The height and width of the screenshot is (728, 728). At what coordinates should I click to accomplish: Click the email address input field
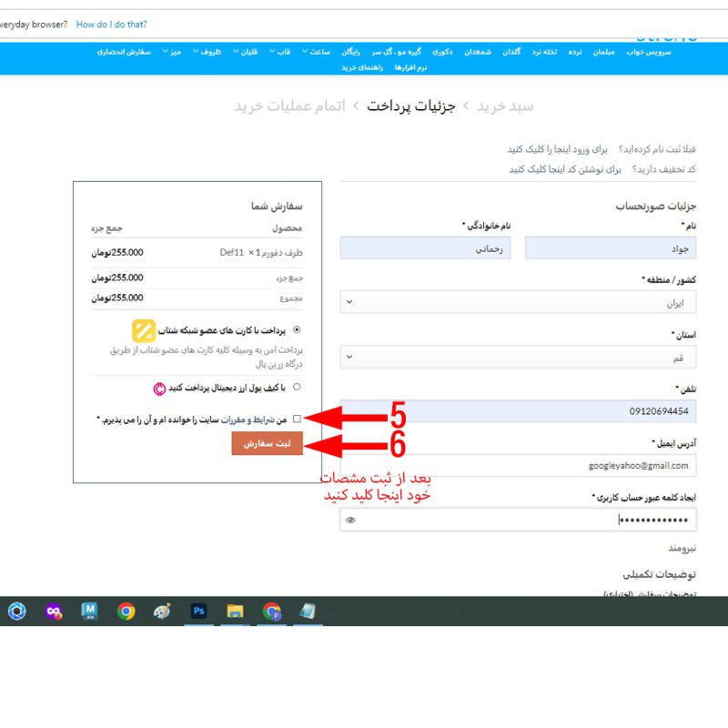coord(518,466)
